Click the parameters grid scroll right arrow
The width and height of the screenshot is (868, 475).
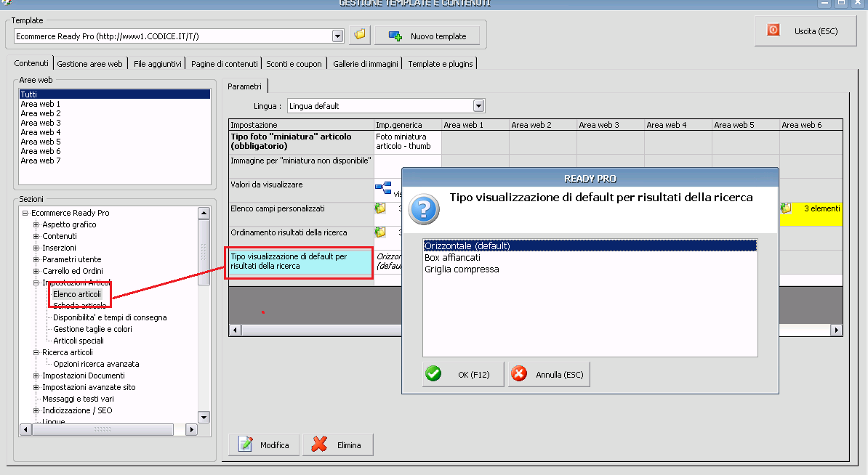(837, 330)
